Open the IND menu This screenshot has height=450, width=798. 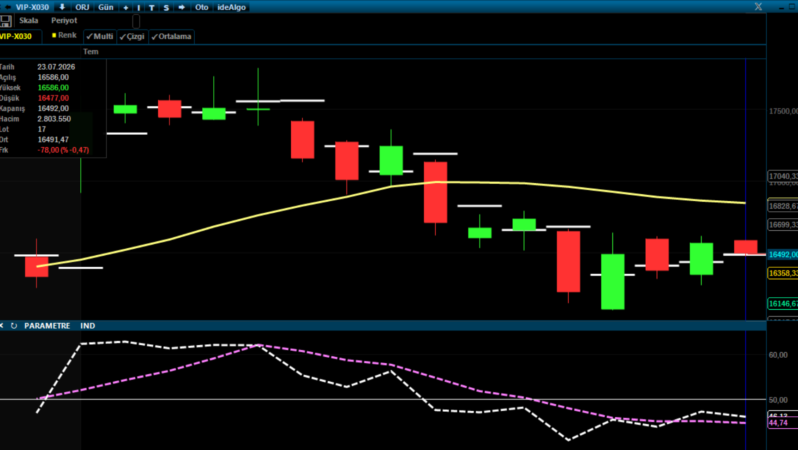pyautogui.click(x=88, y=326)
